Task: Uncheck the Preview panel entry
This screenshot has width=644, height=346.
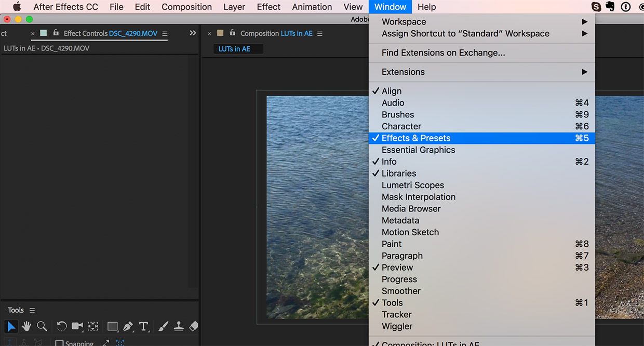Action: [x=482, y=268]
